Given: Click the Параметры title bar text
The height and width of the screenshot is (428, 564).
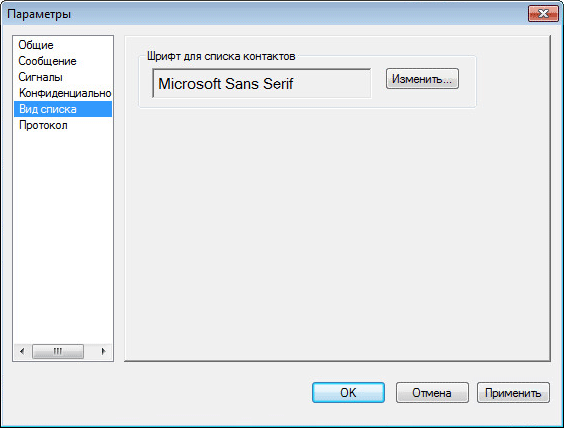Looking at the screenshot, I should [39, 14].
